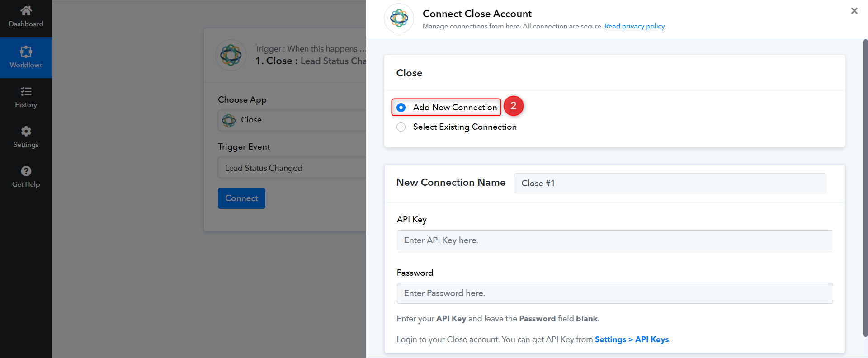Follow the Settings > API Keys link
Viewport: 868px width, 358px height.
pos(632,339)
